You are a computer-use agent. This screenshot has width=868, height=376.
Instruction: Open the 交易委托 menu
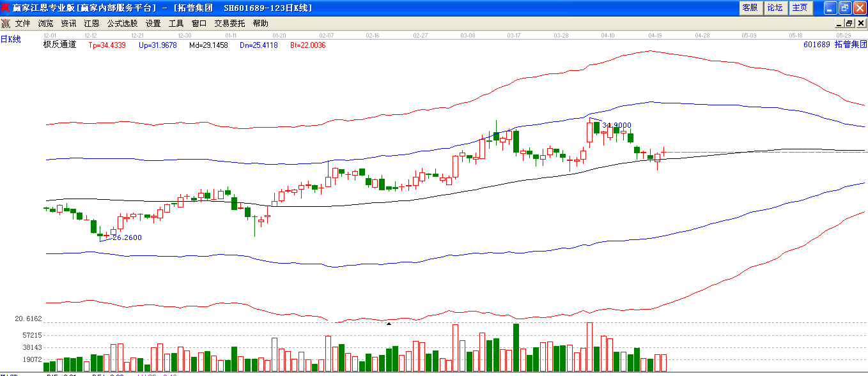[229, 23]
